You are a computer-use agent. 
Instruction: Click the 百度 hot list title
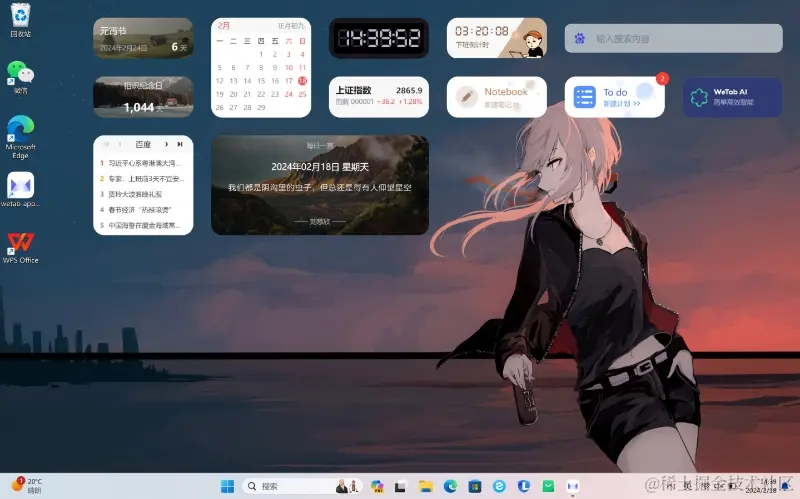coord(143,144)
